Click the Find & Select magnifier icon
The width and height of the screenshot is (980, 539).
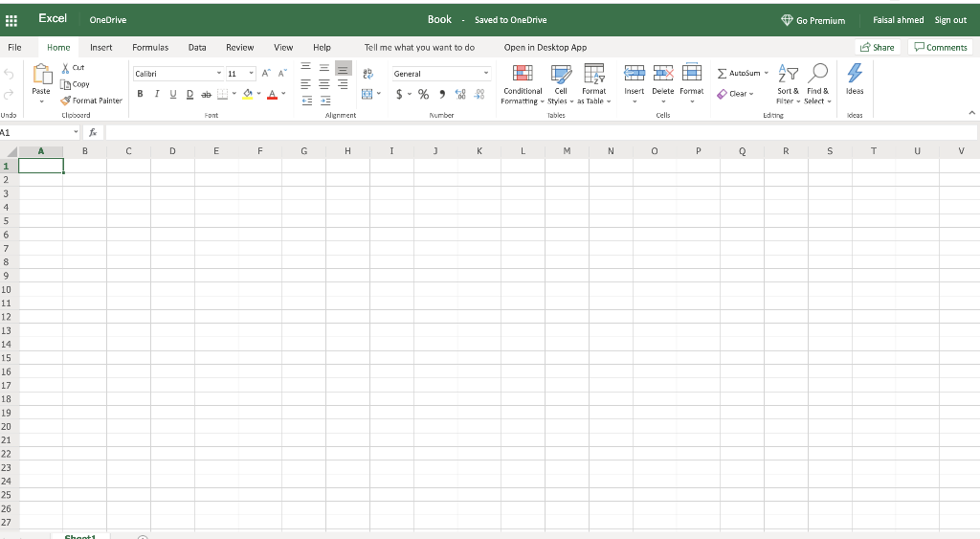click(x=818, y=74)
